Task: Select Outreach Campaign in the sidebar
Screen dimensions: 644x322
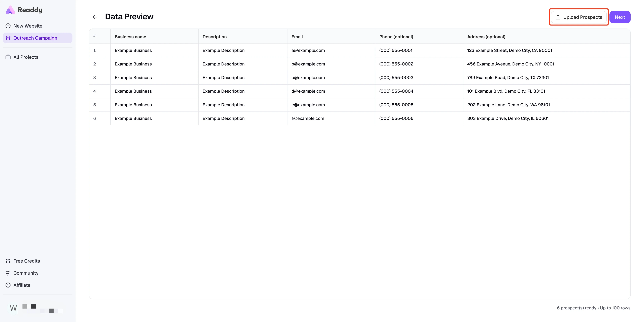Action: click(35, 38)
